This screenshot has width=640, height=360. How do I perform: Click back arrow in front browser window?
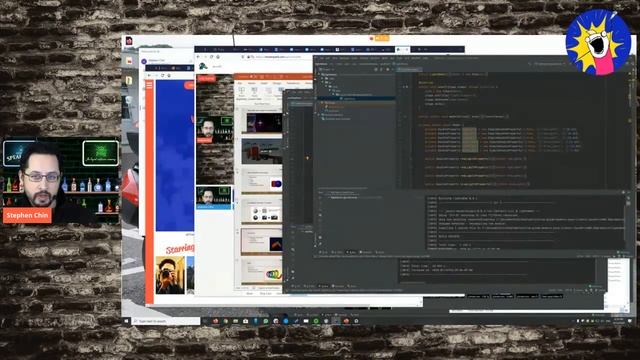199,57
